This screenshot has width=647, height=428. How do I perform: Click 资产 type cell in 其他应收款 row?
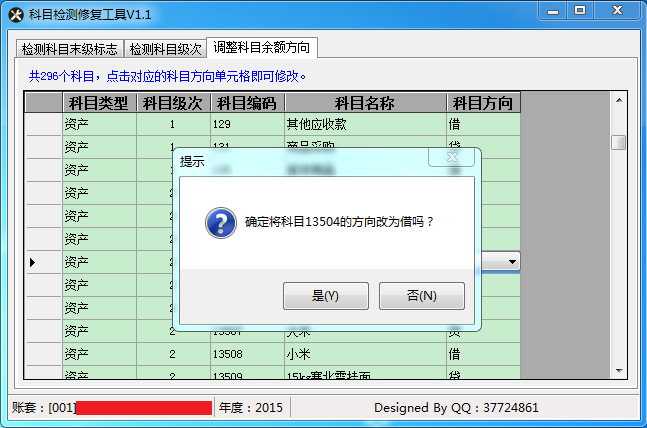[x=99, y=124]
